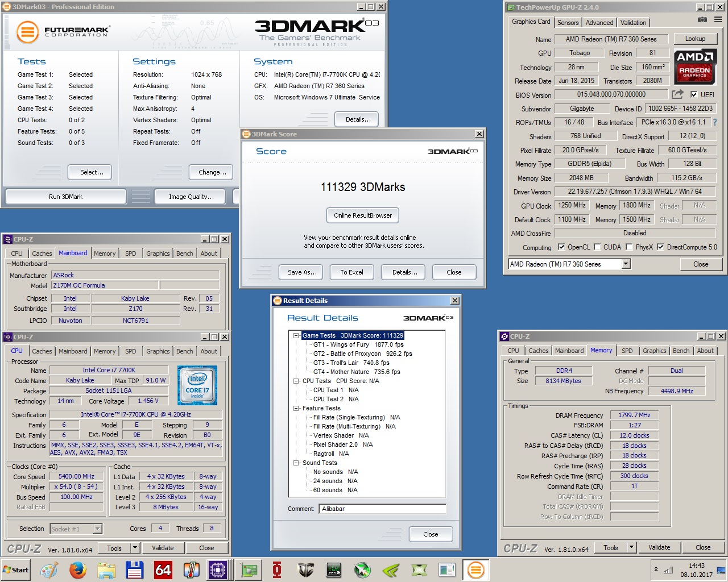The height and width of the screenshot is (582, 728).
Task: Toggle the UEFI checkbox in GPU-Z
Action: pyautogui.click(x=694, y=94)
